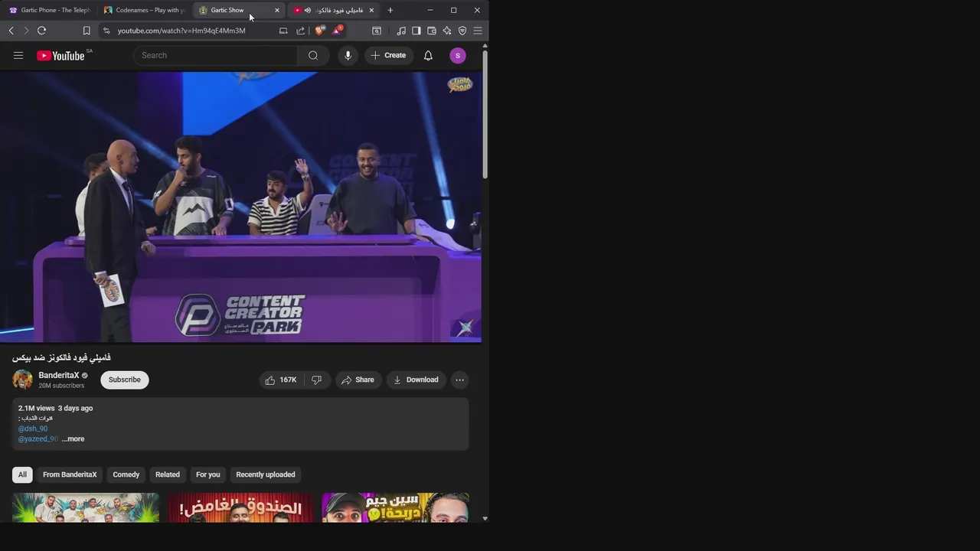
Task: Expand the description with ...more
Action: [73, 439]
